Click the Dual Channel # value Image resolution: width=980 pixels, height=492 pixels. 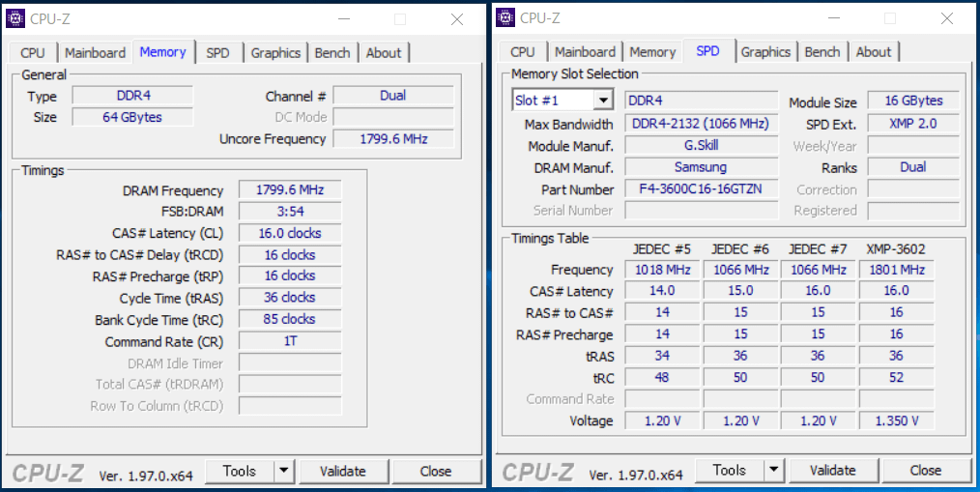tap(393, 96)
